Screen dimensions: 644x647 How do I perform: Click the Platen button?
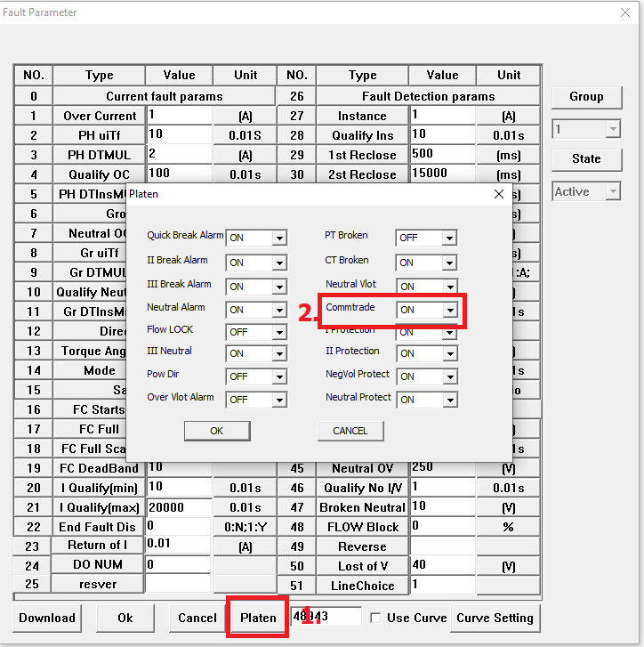(x=258, y=618)
